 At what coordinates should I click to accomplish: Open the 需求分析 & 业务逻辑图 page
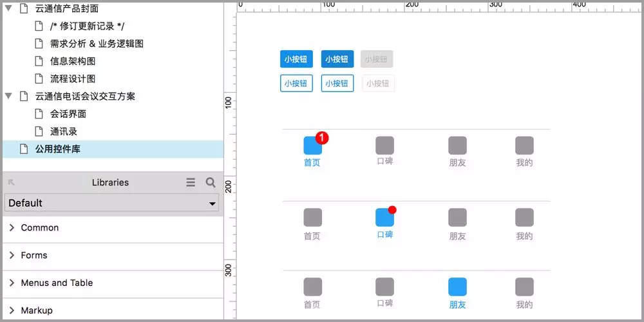tap(97, 44)
